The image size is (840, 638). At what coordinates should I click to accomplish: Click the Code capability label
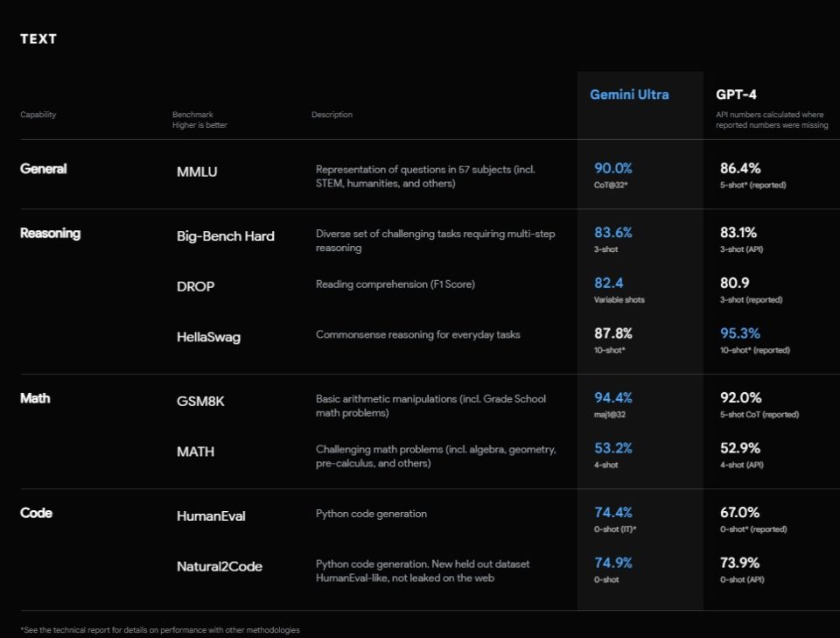pyautogui.click(x=36, y=513)
